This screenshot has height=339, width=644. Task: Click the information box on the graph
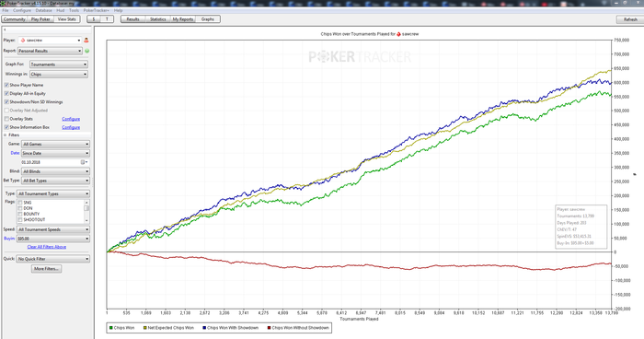pos(581,227)
